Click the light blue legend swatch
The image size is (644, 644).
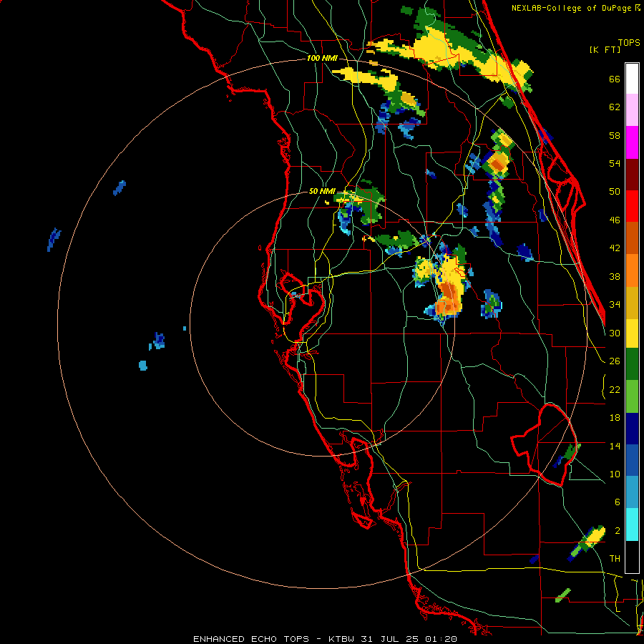pyautogui.click(x=632, y=492)
